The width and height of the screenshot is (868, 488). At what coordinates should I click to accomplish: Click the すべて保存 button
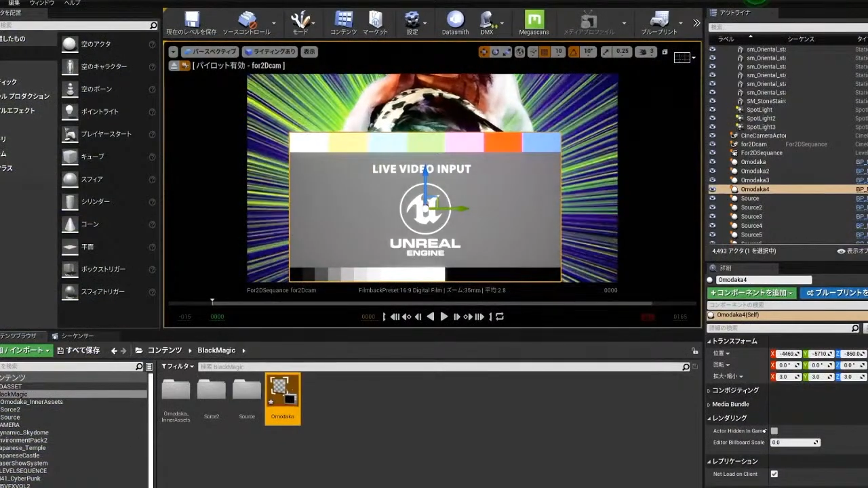point(79,350)
